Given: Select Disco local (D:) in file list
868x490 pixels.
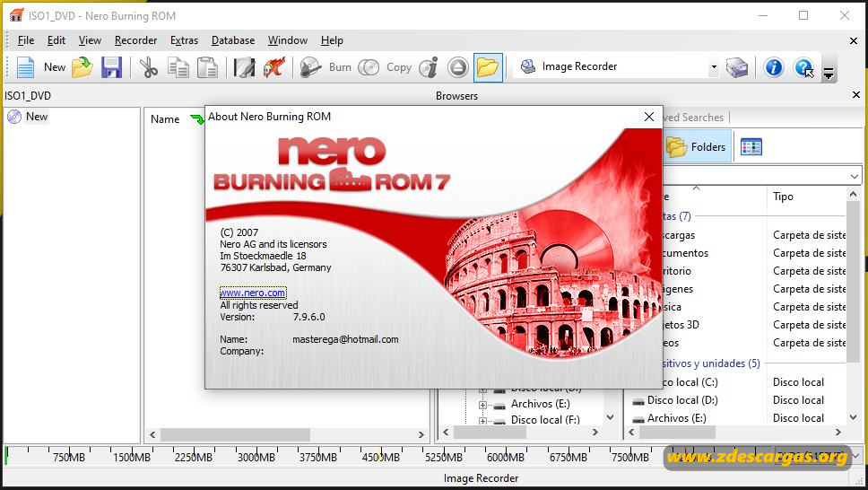Looking at the screenshot, I should 682,400.
